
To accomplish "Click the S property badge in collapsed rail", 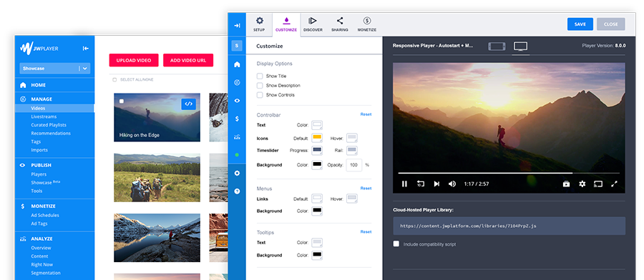I will click(x=237, y=46).
